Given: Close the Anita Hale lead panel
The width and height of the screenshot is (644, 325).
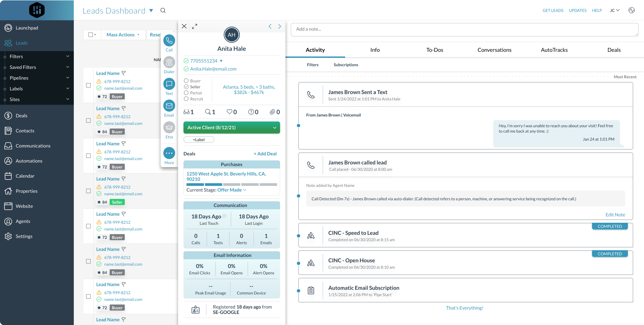Looking at the screenshot, I should [x=184, y=26].
